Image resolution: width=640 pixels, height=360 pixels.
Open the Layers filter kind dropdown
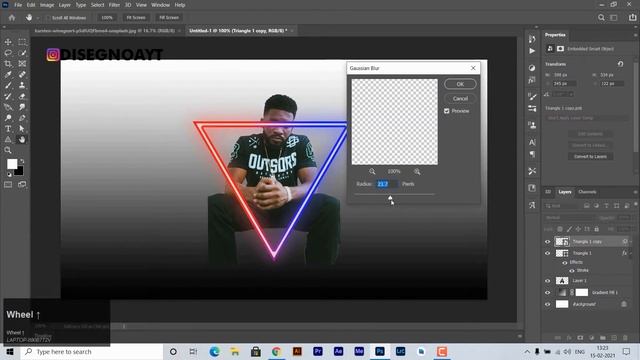(563, 206)
